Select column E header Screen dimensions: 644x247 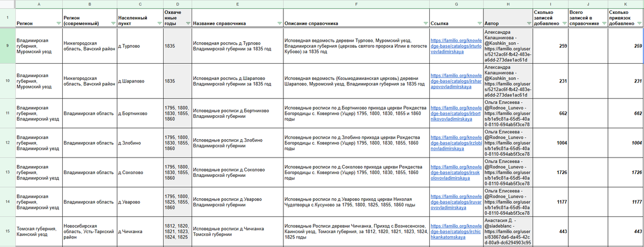tap(237, 4)
